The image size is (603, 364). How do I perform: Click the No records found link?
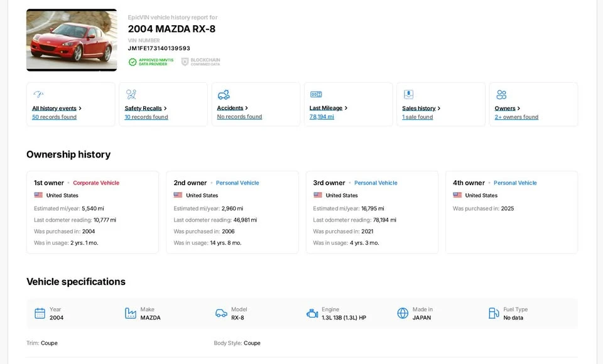pos(239,117)
